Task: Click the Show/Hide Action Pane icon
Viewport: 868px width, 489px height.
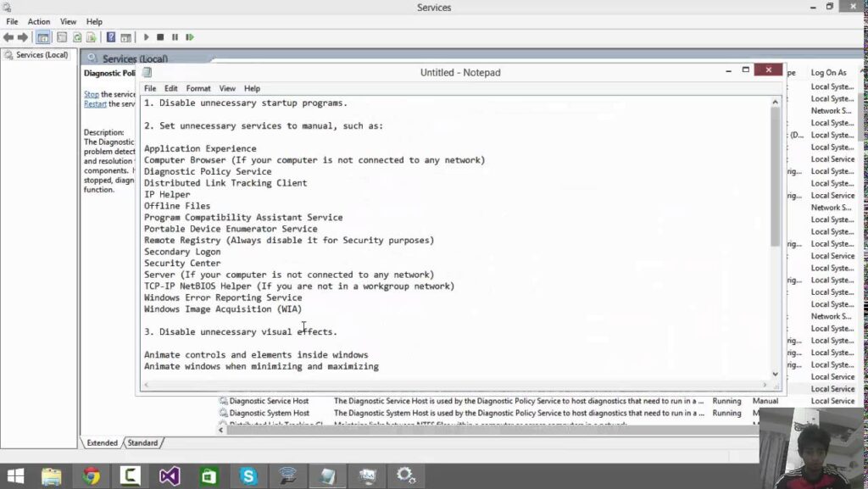Action: click(x=125, y=37)
